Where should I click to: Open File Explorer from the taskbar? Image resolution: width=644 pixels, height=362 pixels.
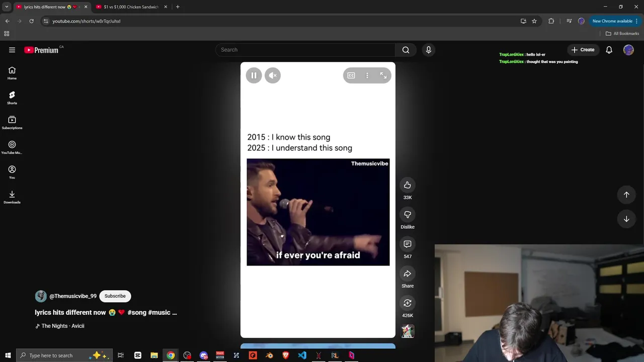pos(154,355)
